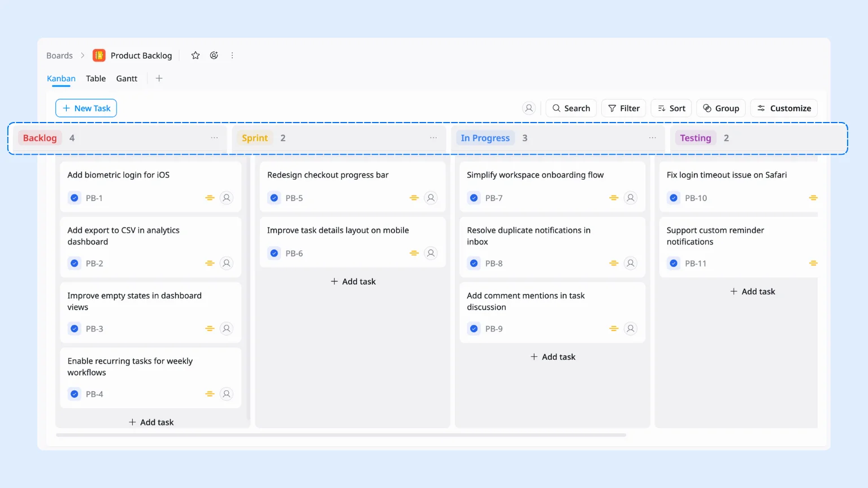
Task: Click assignee avatar on PB-2 card
Action: click(227, 263)
